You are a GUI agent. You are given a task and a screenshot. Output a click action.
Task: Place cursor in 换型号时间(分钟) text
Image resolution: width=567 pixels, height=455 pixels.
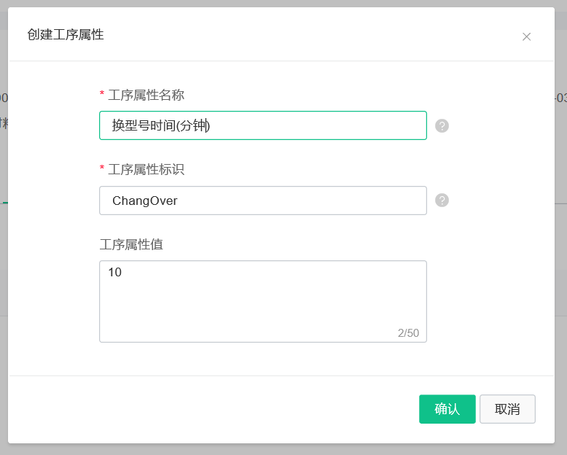click(x=161, y=126)
